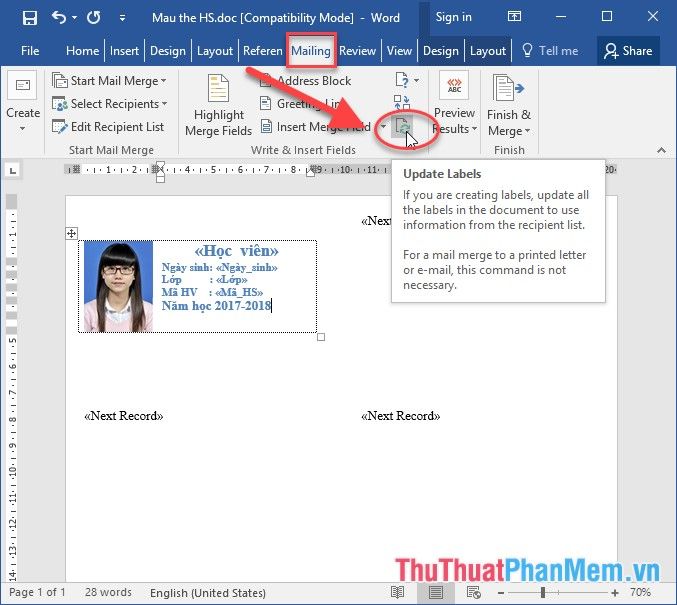Select Print Layout view in status bar

point(436,593)
